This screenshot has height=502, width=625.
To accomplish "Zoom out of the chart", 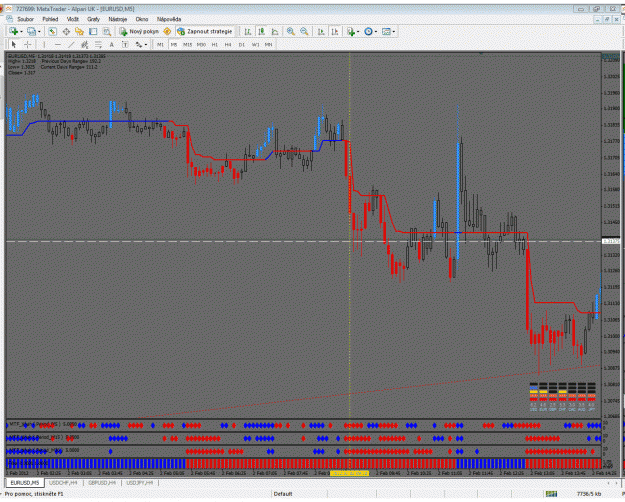I will [x=304, y=31].
